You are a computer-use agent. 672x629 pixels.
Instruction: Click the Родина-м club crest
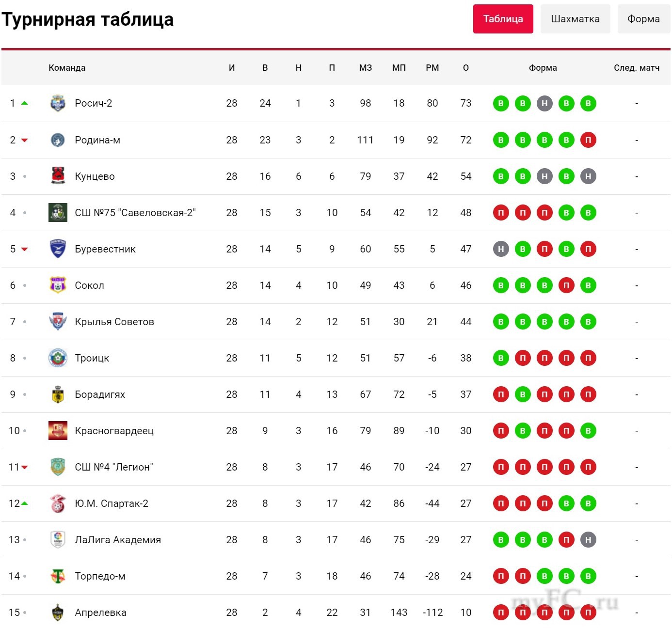pyautogui.click(x=58, y=140)
